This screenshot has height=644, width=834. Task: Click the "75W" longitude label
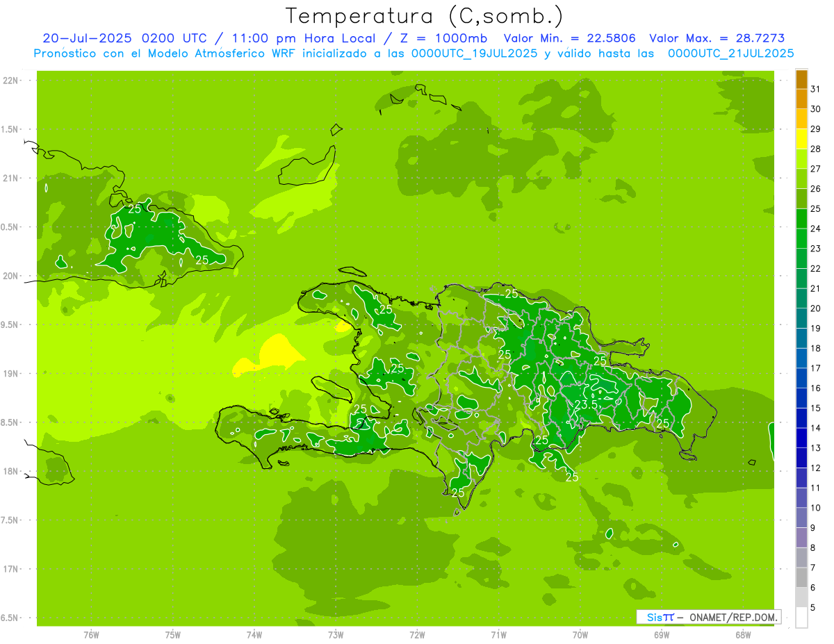coord(172,635)
